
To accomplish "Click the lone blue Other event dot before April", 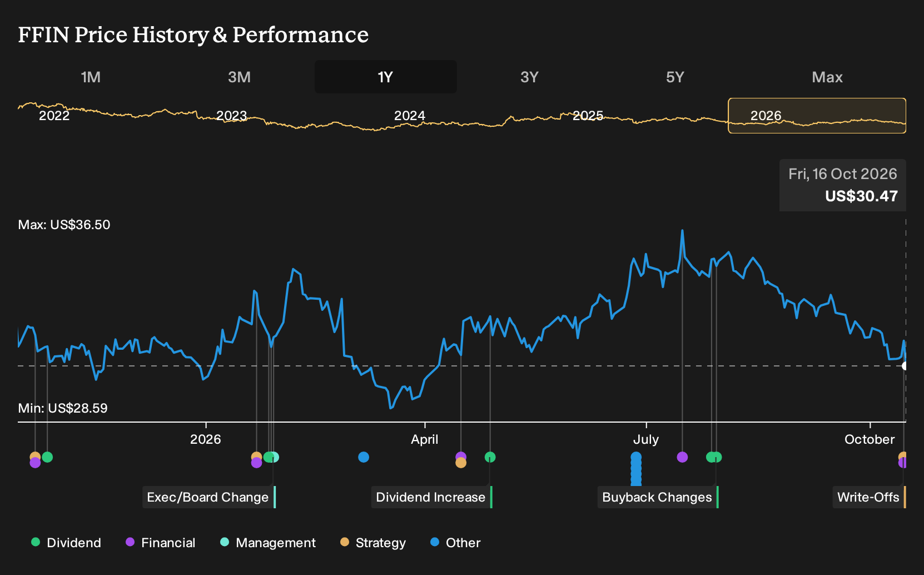I will pos(364,457).
